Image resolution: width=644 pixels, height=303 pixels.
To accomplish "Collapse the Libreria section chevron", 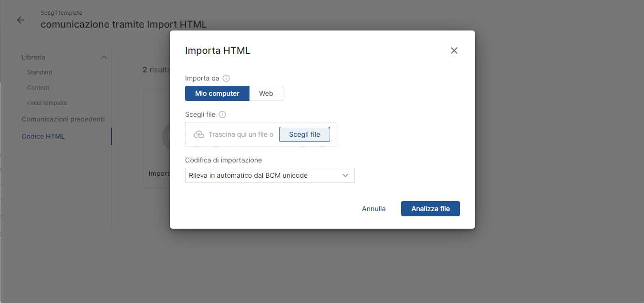I will [104, 57].
